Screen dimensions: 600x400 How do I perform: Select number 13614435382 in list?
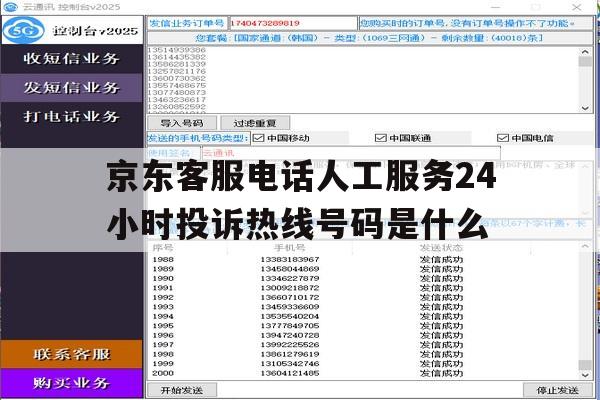(176, 57)
